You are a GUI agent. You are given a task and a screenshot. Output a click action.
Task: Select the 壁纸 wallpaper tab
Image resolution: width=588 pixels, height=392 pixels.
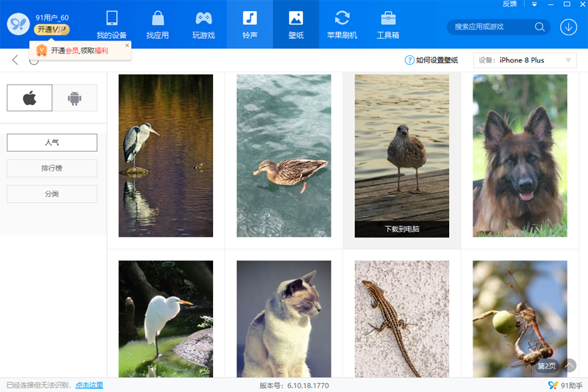tap(295, 24)
